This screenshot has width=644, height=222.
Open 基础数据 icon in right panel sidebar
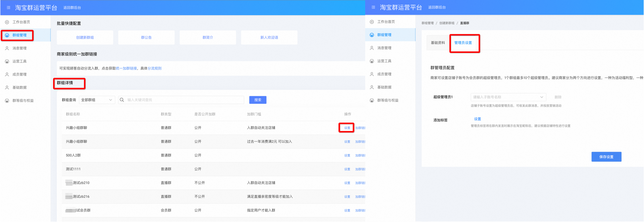tap(372, 87)
